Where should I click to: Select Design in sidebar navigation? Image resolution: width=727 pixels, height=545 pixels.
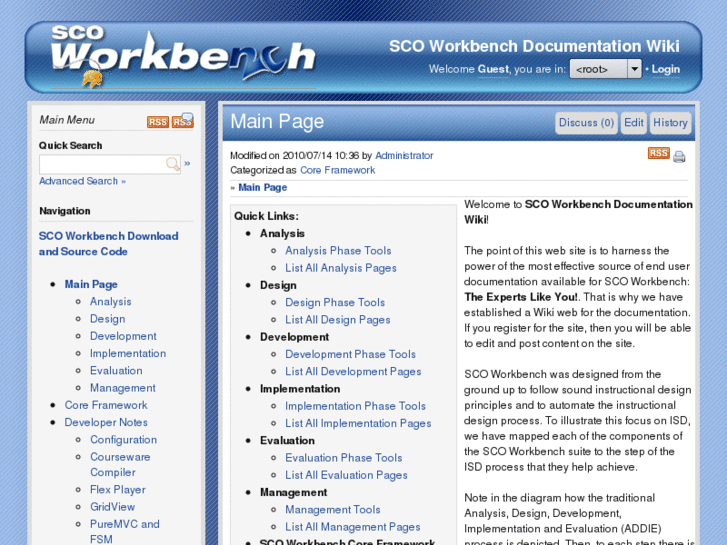pyautogui.click(x=108, y=319)
